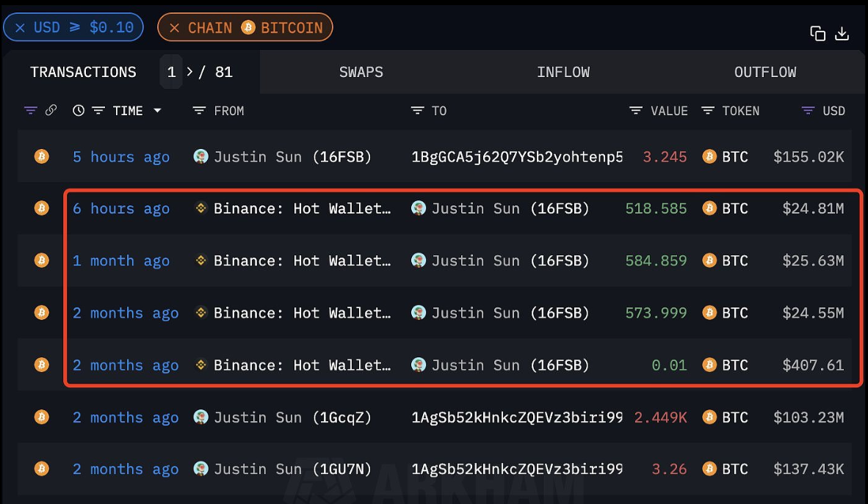Open the TOKEN column filter
The width and height of the screenshot is (868, 504).
708,111
